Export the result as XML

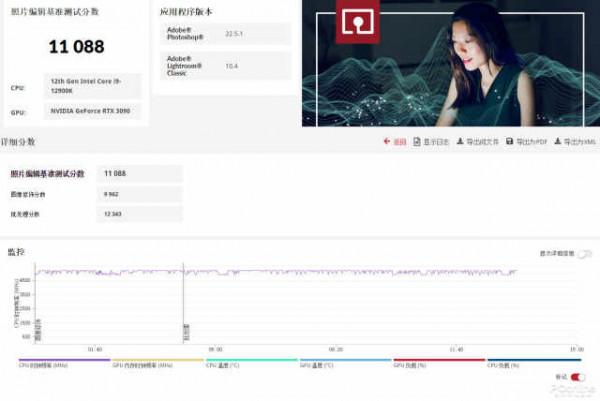pos(580,142)
